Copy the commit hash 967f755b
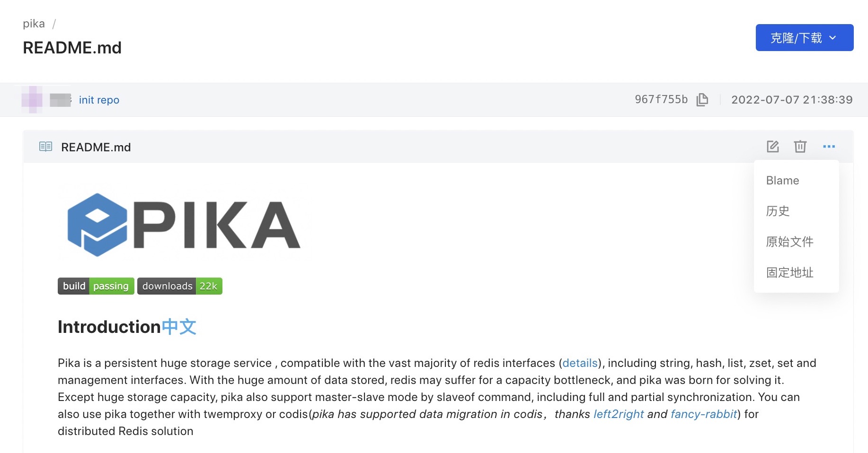 [702, 100]
